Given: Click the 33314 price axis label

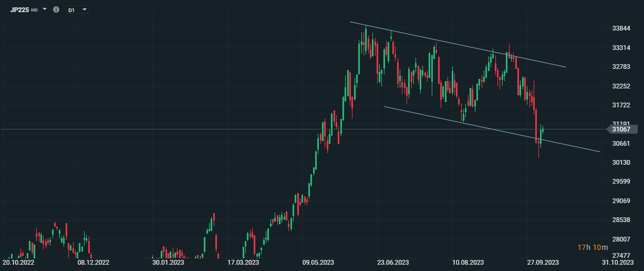Looking at the screenshot, I should click(x=621, y=47).
